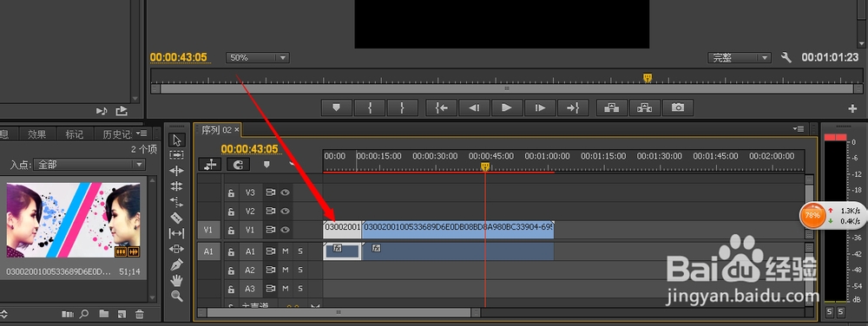Screen dimensions: 868x326
Task: Switch to the 标记 tab
Action: 74,134
